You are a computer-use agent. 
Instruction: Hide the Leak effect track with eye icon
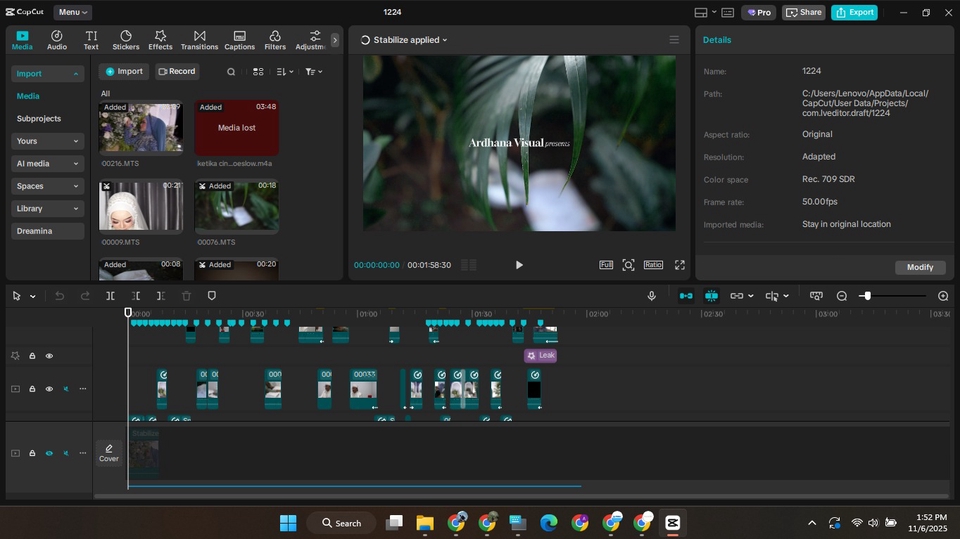(x=49, y=356)
